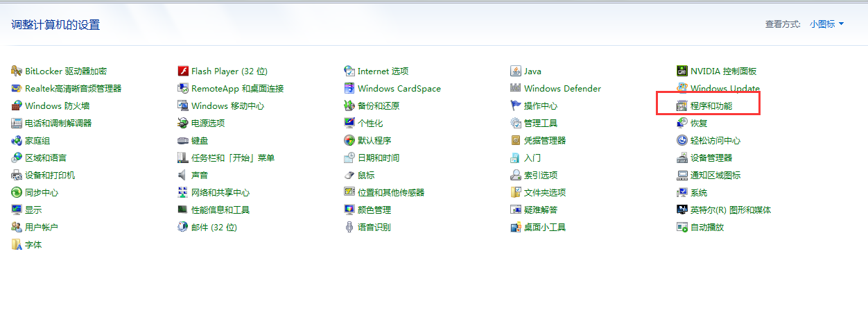Click the 日期和时间 clock icon
Image resolution: width=868 pixels, height=315 pixels.
(x=349, y=157)
